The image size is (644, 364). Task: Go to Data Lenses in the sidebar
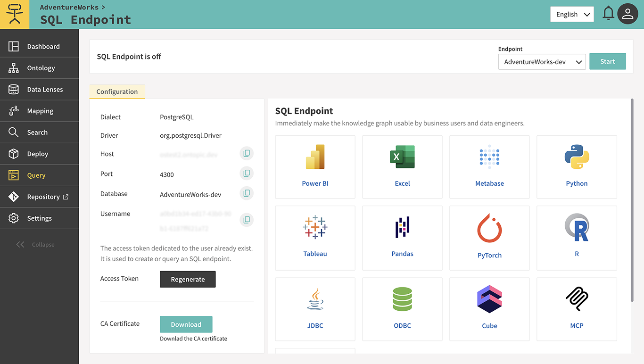pyautogui.click(x=39, y=89)
